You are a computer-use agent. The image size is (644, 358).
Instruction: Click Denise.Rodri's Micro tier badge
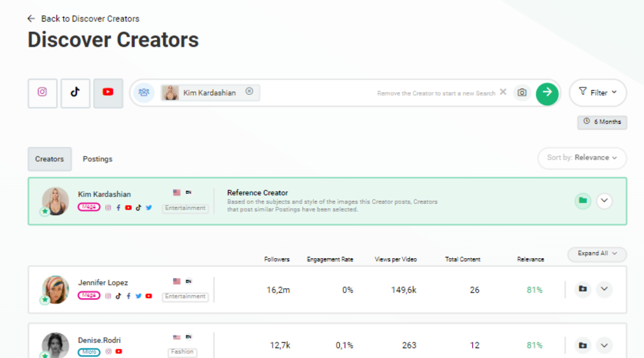(89, 352)
